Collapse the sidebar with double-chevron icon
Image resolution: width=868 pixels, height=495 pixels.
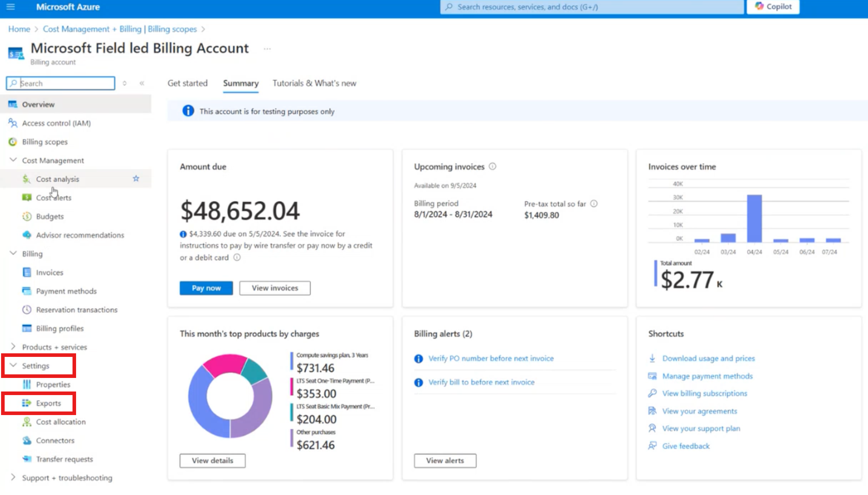(x=142, y=83)
